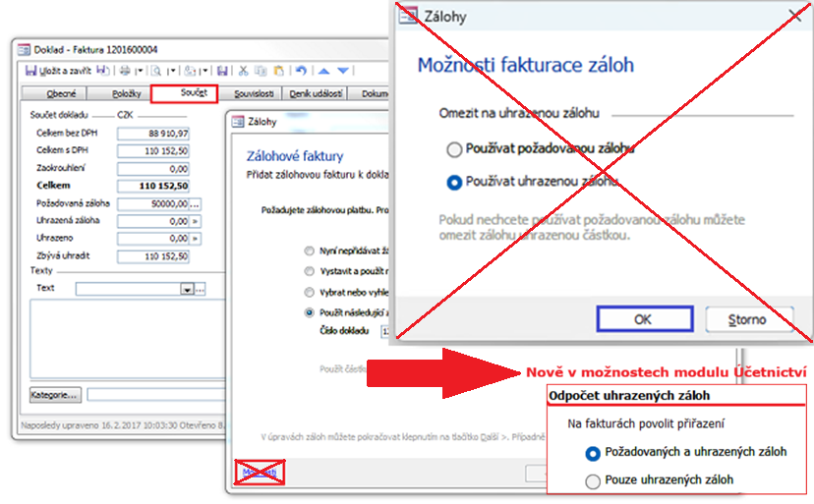Click the Naposledy upraveno status bar text

(x=123, y=425)
